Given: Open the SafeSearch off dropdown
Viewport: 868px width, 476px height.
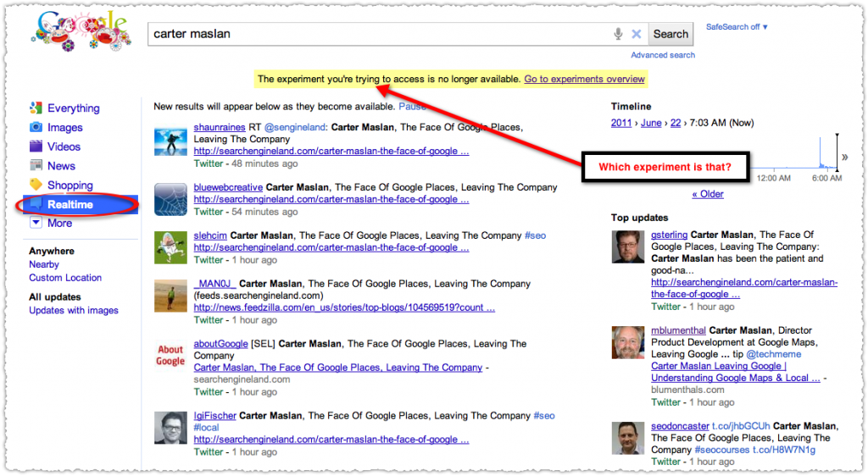Looking at the screenshot, I should coord(737,26).
